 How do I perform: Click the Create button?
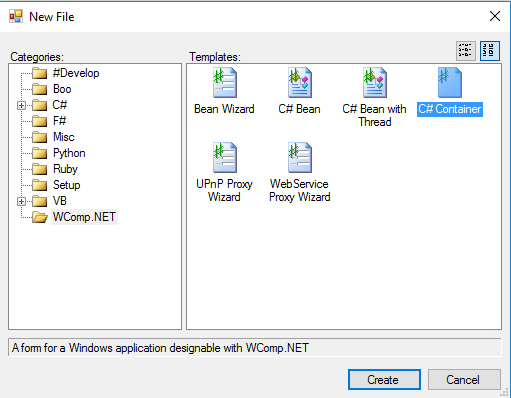coord(384,379)
